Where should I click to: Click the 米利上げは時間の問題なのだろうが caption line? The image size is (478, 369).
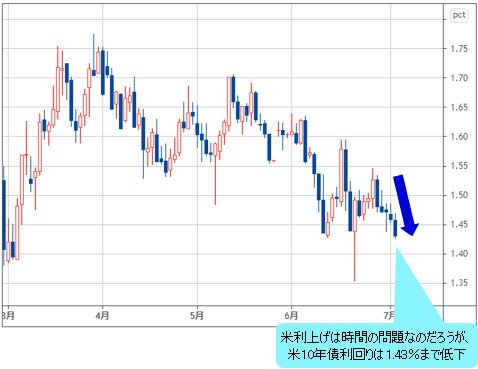(375, 337)
